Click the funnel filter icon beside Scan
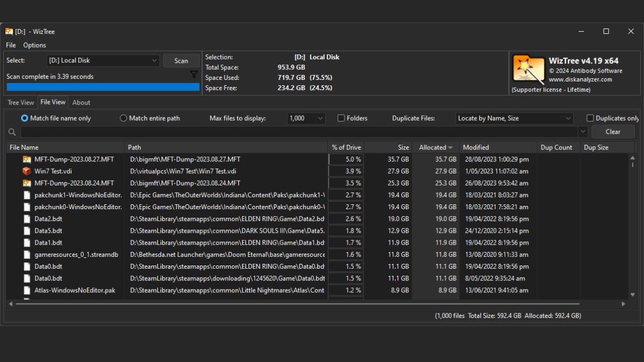 point(194,75)
